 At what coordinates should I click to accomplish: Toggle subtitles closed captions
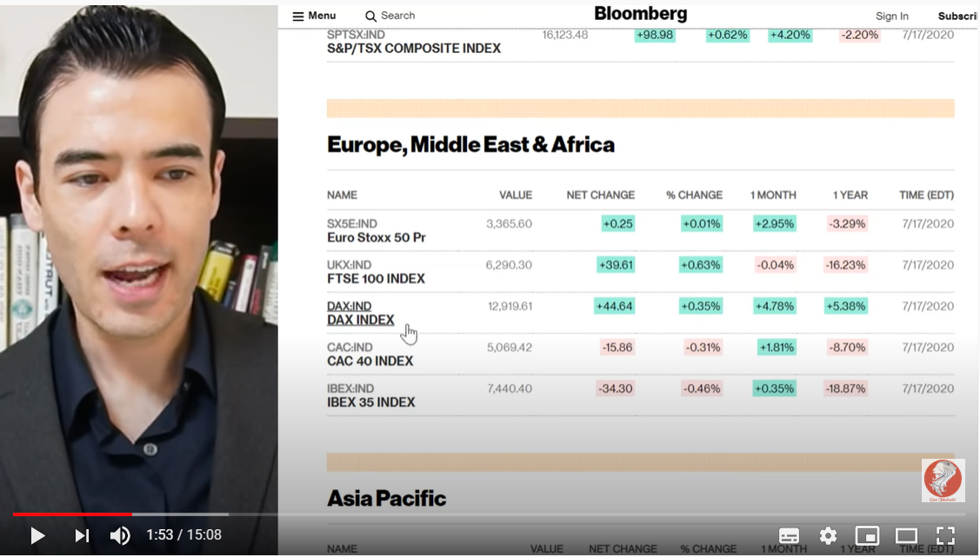[x=789, y=536]
